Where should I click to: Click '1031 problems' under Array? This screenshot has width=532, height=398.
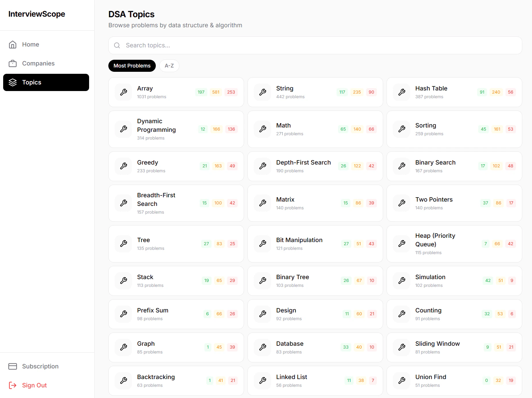[151, 97]
